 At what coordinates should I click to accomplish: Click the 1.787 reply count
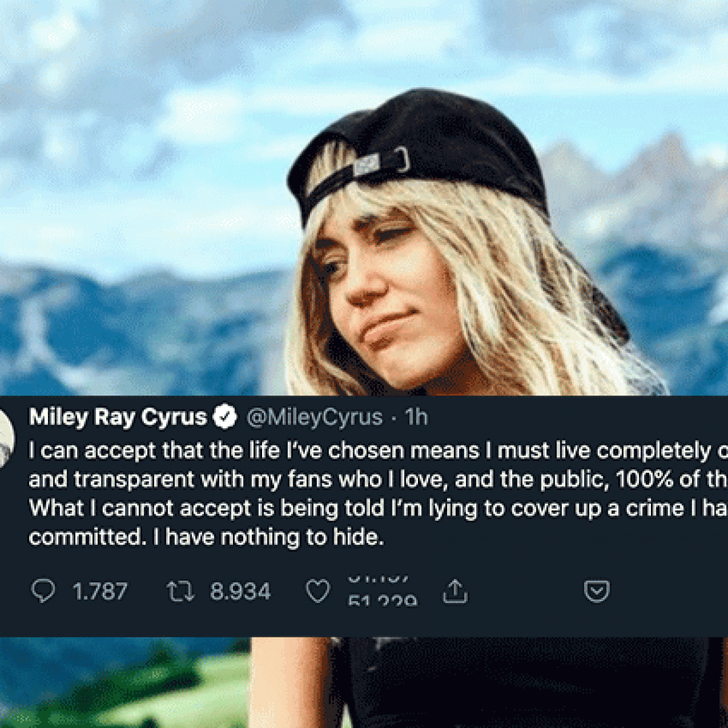(100, 591)
